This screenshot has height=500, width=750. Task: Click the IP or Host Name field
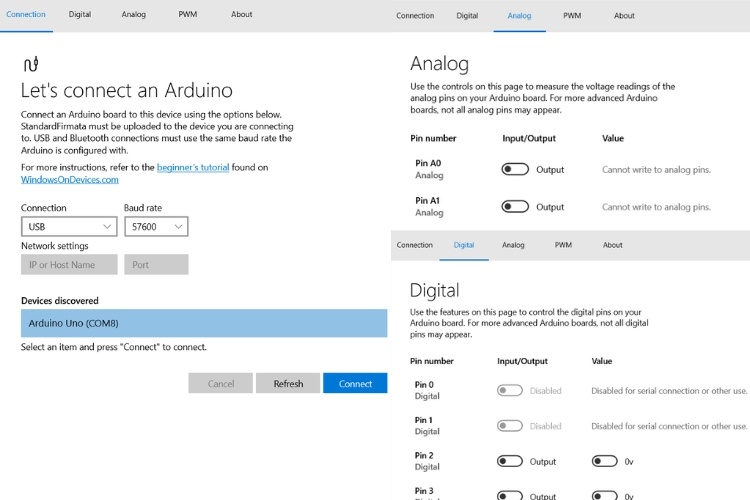(69, 265)
